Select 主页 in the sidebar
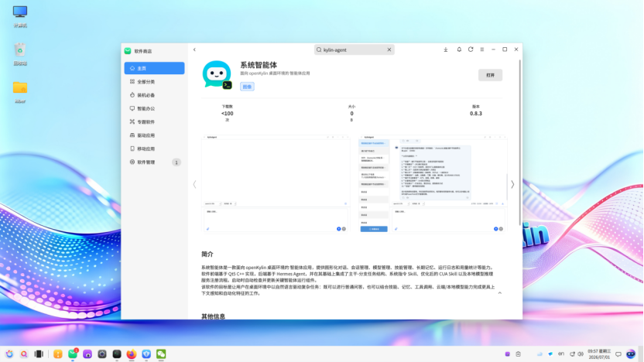 click(155, 68)
